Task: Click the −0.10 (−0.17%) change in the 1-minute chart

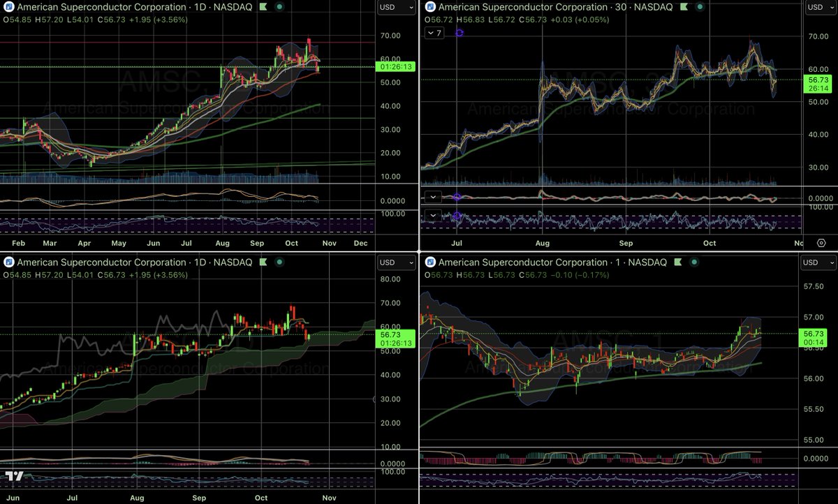Action: 580,275
